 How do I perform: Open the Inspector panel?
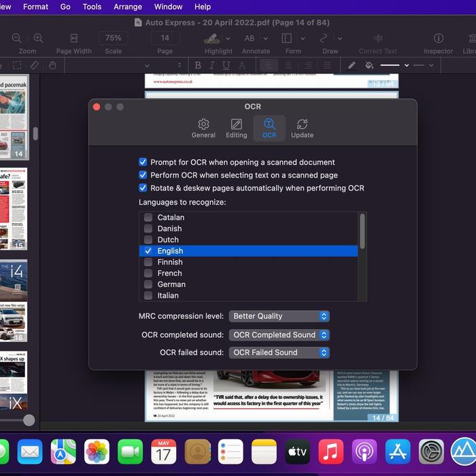tap(439, 38)
